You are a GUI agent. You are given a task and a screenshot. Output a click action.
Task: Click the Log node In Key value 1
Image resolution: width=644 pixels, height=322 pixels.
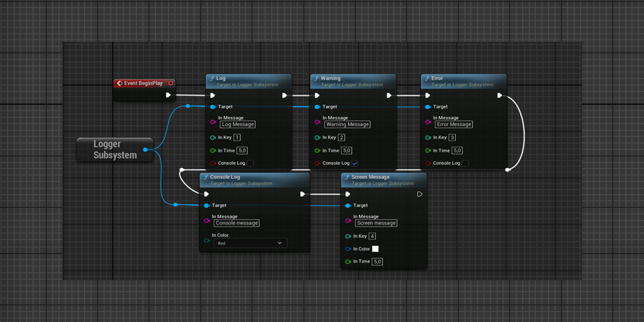pyautogui.click(x=237, y=137)
